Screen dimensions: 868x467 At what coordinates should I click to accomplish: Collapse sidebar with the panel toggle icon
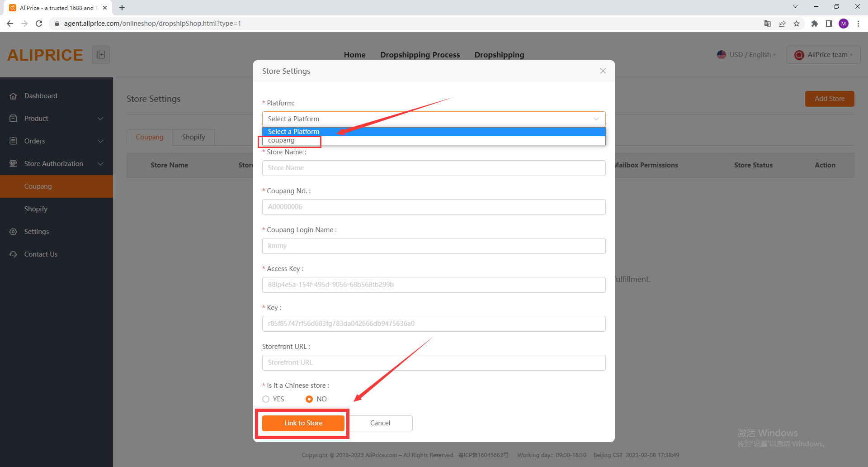click(x=101, y=55)
